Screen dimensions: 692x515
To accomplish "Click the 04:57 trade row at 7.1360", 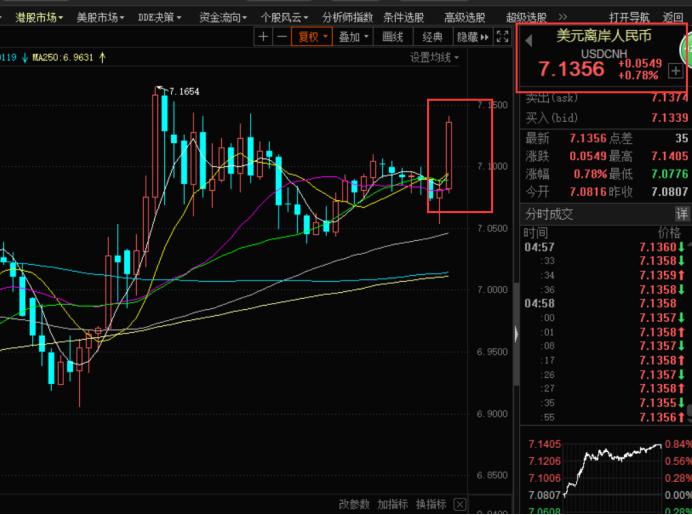I will (605, 247).
